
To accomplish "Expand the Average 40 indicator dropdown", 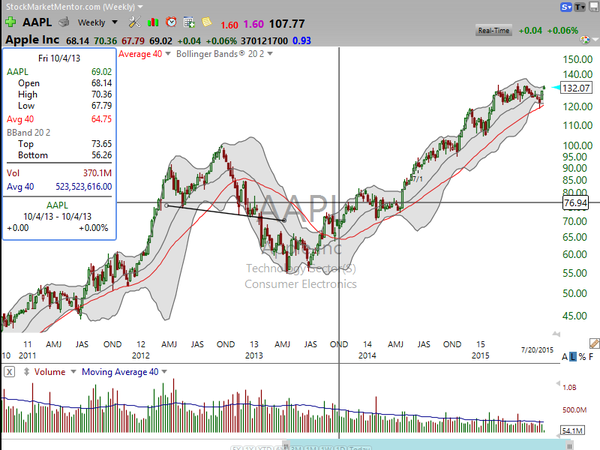I will (144, 54).
